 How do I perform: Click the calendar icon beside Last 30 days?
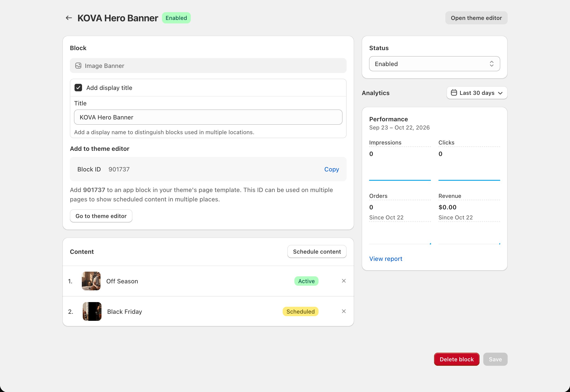click(x=454, y=92)
